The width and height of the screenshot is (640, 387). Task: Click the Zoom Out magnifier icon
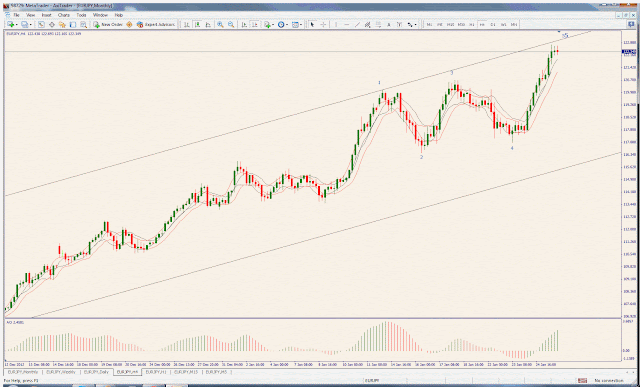231,24
